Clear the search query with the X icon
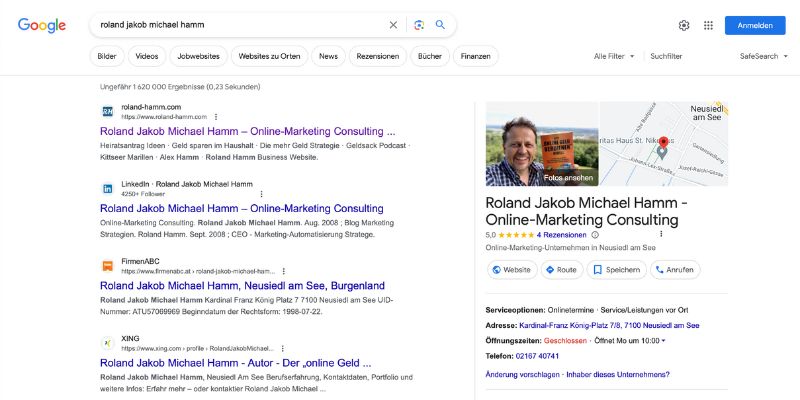Screen dimensions: 800x400 [393, 25]
